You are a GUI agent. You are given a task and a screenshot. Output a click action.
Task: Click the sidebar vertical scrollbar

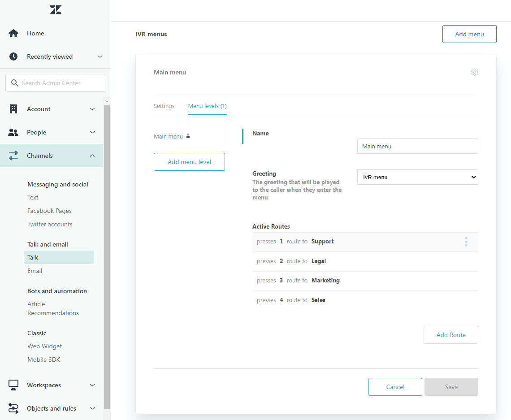click(107, 257)
